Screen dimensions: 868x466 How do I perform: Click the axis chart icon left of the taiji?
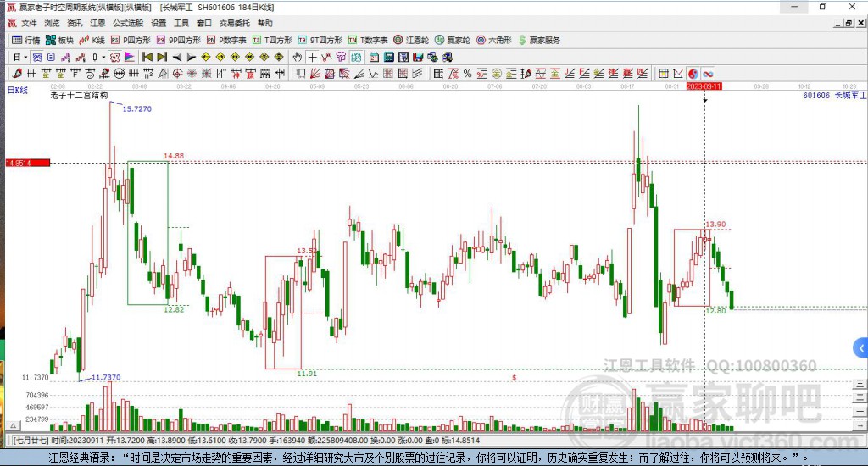click(x=677, y=74)
